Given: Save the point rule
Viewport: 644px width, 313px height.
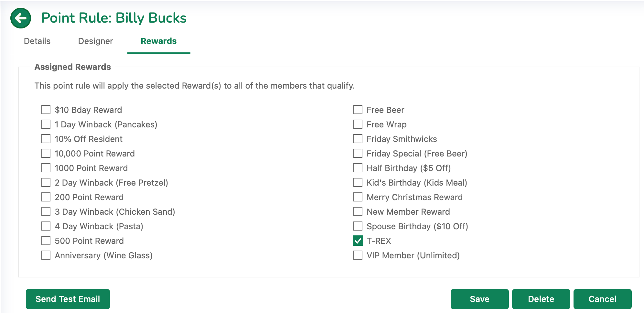Looking at the screenshot, I should [x=480, y=299].
